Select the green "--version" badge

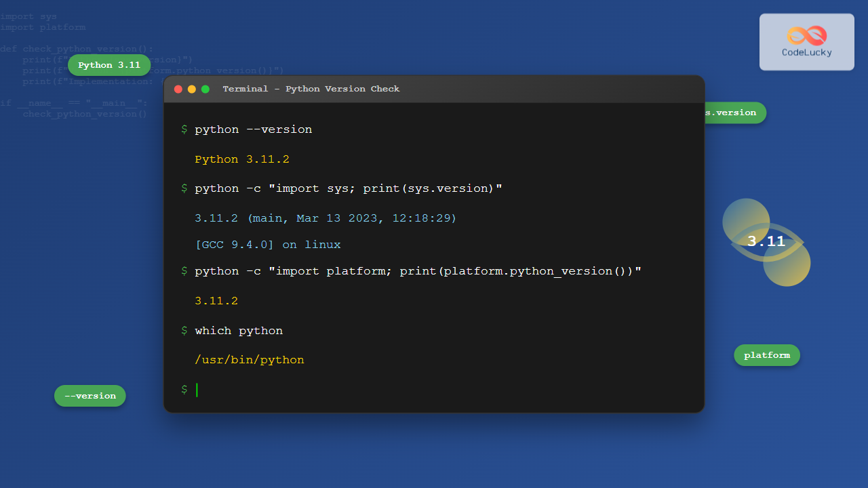[90, 396]
